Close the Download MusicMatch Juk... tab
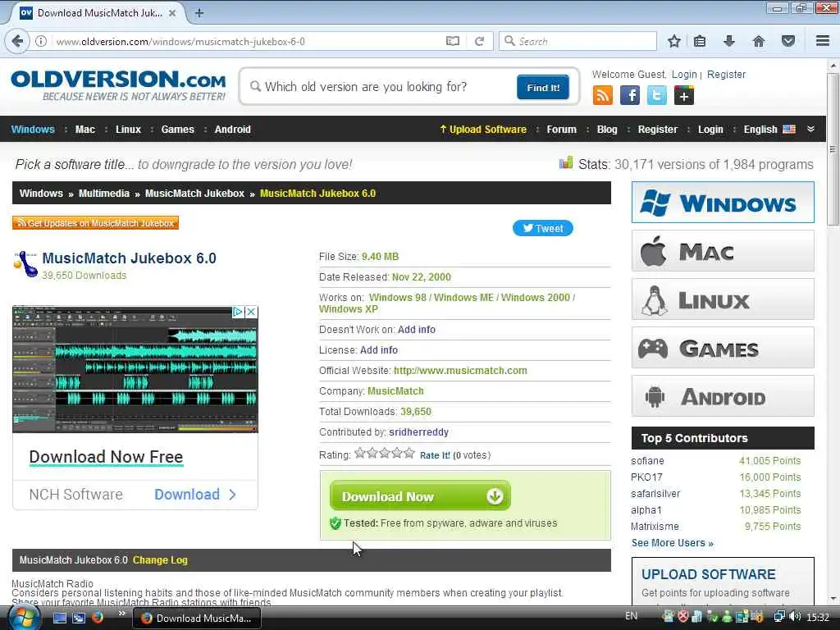Image resolution: width=840 pixels, height=630 pixels. tap(172, 13)
